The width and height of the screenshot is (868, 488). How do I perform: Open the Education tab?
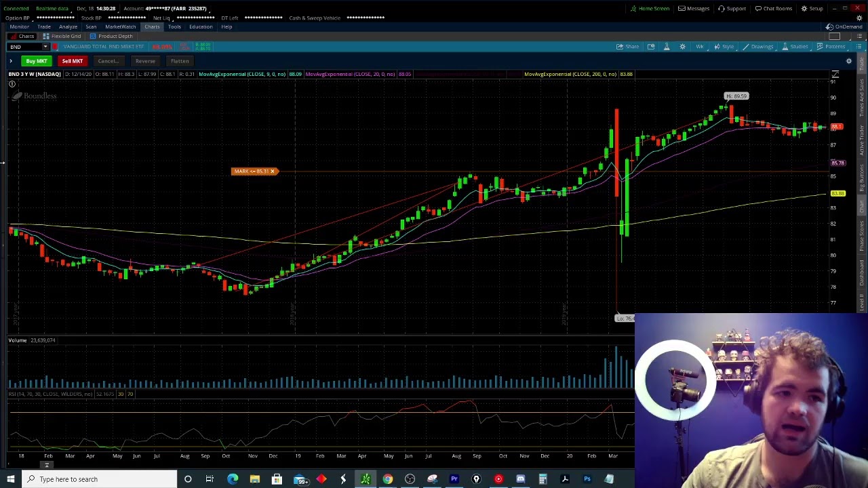(x=201, y=26)
